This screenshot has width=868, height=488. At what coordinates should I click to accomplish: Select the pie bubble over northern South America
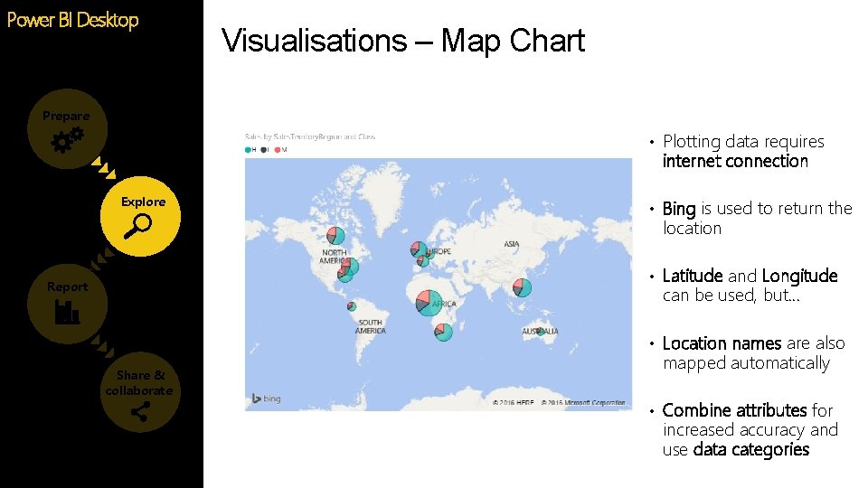[x=352, y=306]
